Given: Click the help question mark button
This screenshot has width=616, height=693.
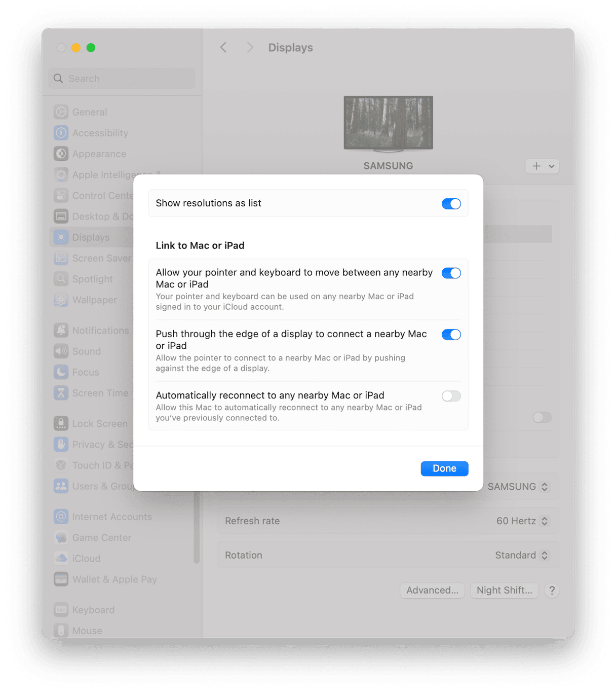Looking at the screenshot, I should point(552,591).
